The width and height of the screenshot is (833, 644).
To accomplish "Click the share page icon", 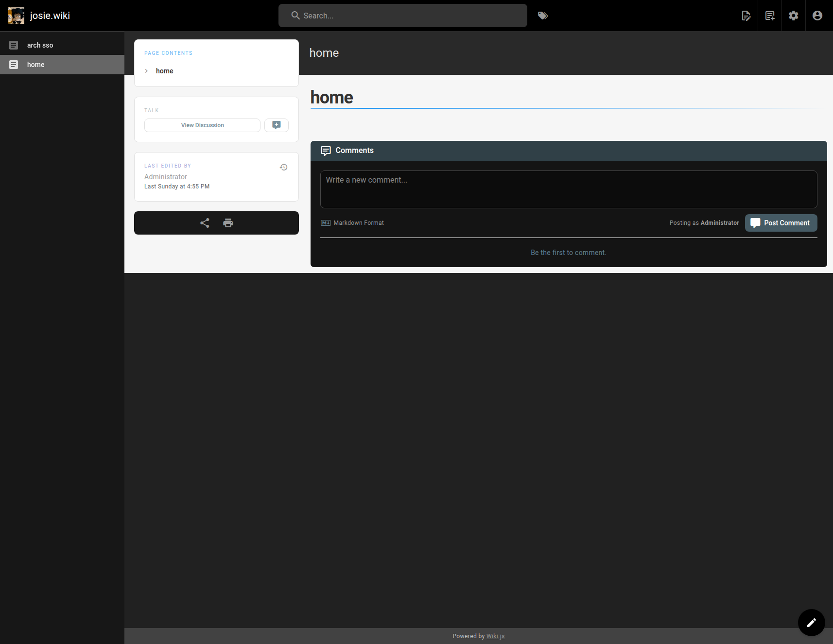I will pos(205,223).
